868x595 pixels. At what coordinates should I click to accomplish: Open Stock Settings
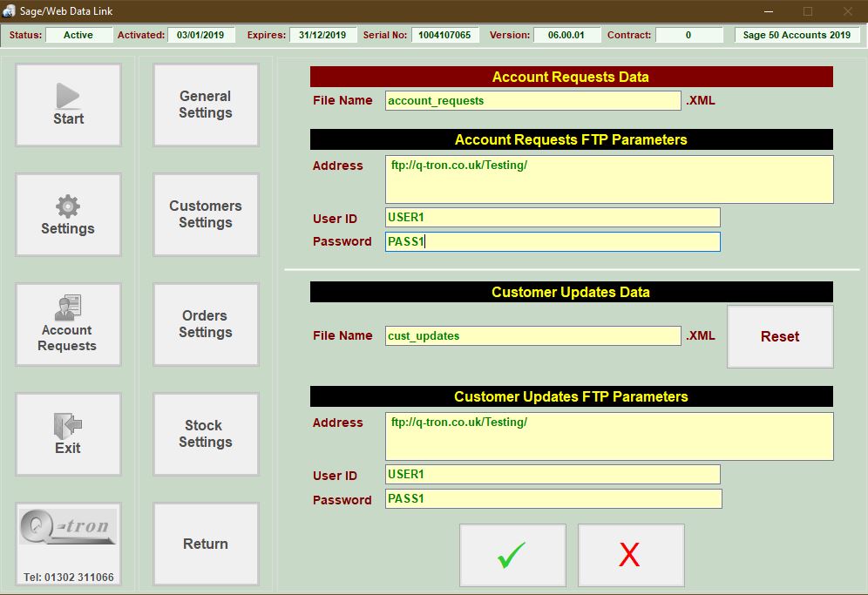pos(206,434)
